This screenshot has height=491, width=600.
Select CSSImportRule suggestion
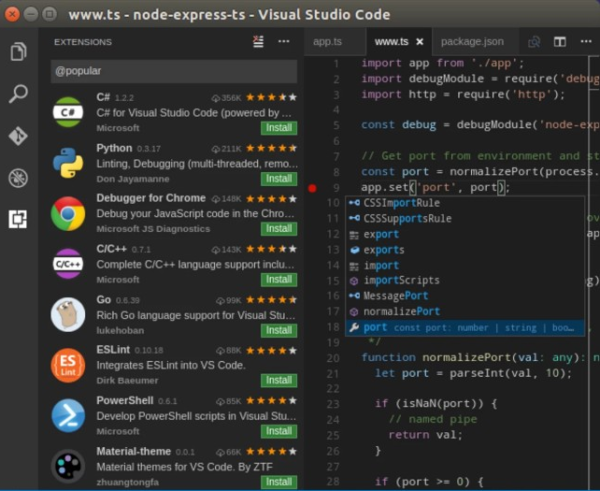tap(465, 203)
